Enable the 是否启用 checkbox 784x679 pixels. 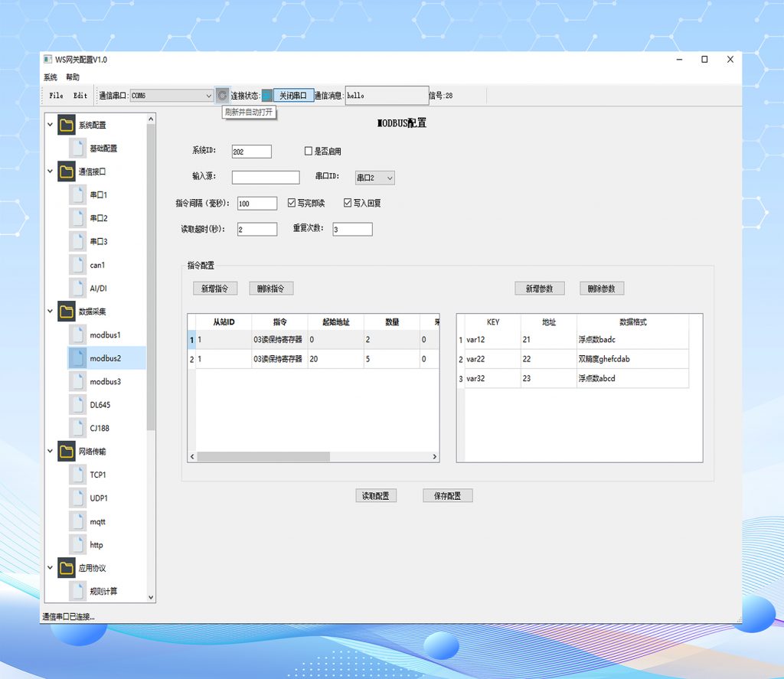tap(309, 152)
